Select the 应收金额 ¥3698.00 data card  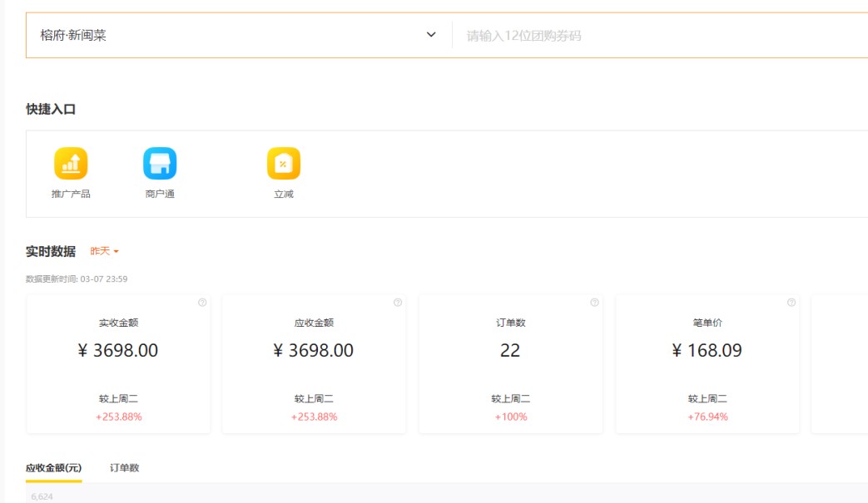[x=314, y=364]
